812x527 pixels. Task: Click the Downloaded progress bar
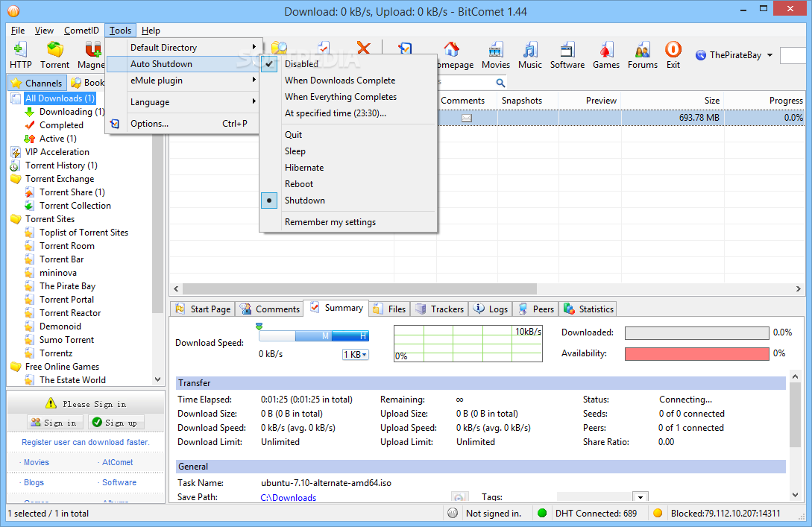pos(696,333)
